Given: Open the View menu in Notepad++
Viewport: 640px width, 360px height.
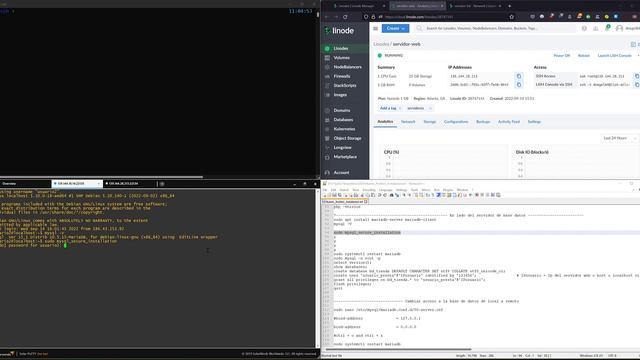Looking at the screenshot, I should [x=355, y=190].
